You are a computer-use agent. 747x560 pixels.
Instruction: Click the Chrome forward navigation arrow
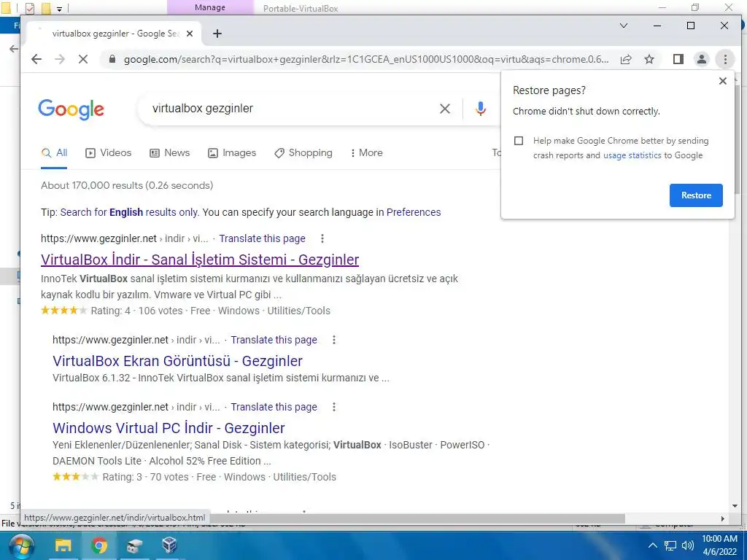[x=60, y=59]
